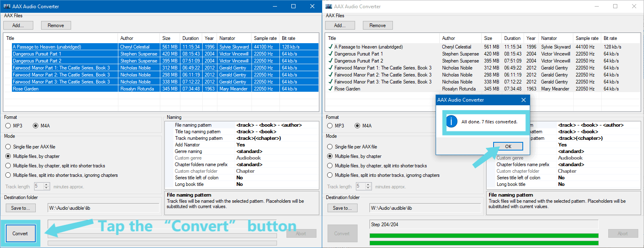This screenshot has width=644, height=248.
Task: Click Sylvie Skyward narrator cell in right window
Action: click(556, 46)
